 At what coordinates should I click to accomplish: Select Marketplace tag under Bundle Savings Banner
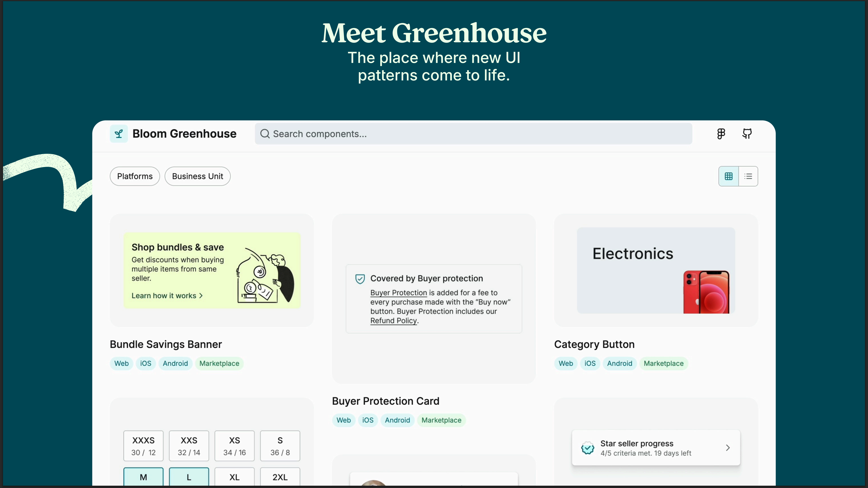(x=219, y=363)
